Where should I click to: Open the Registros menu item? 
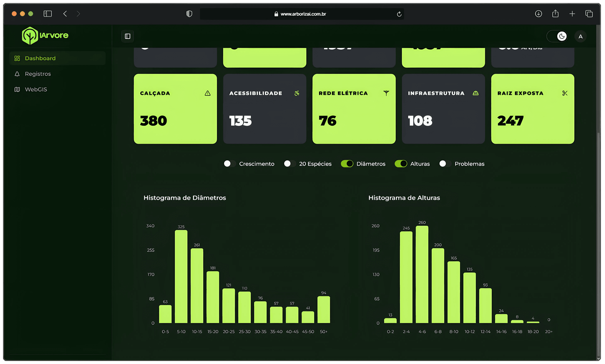pos(38,74)
